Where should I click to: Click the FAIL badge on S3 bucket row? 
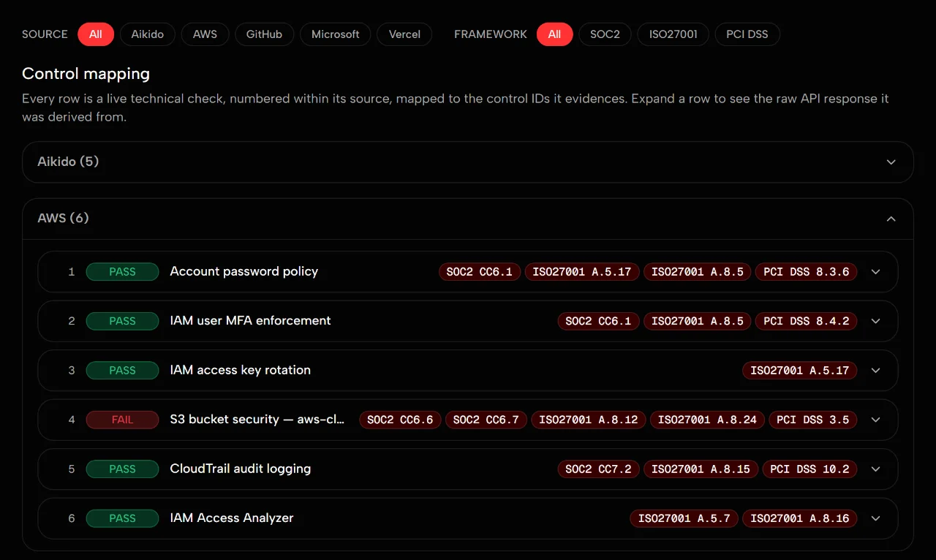122,420
